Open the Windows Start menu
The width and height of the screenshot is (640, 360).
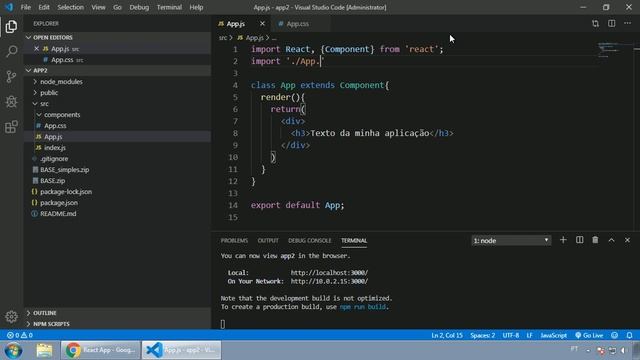pyautogui.click(x=13, y=351)
